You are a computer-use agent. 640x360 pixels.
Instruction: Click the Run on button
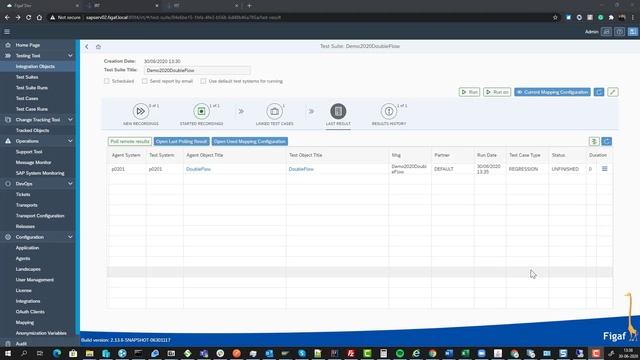coord(497,92)
